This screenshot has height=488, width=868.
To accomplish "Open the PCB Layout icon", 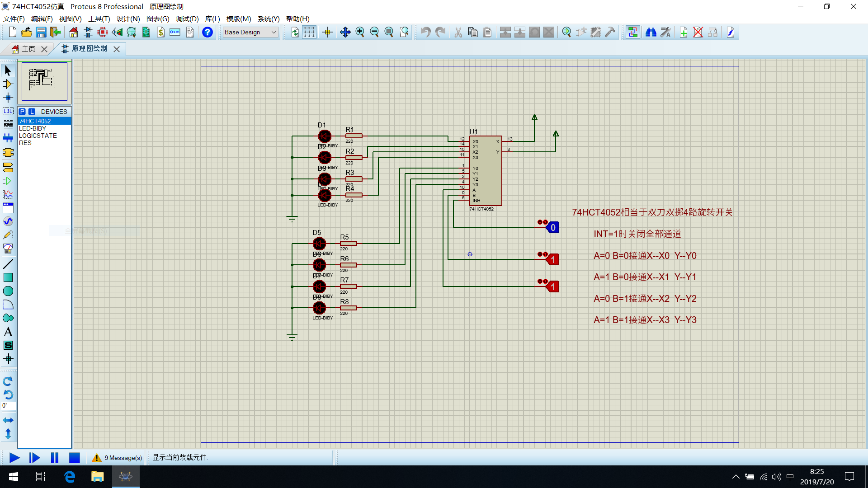I will tap(103, 32).
